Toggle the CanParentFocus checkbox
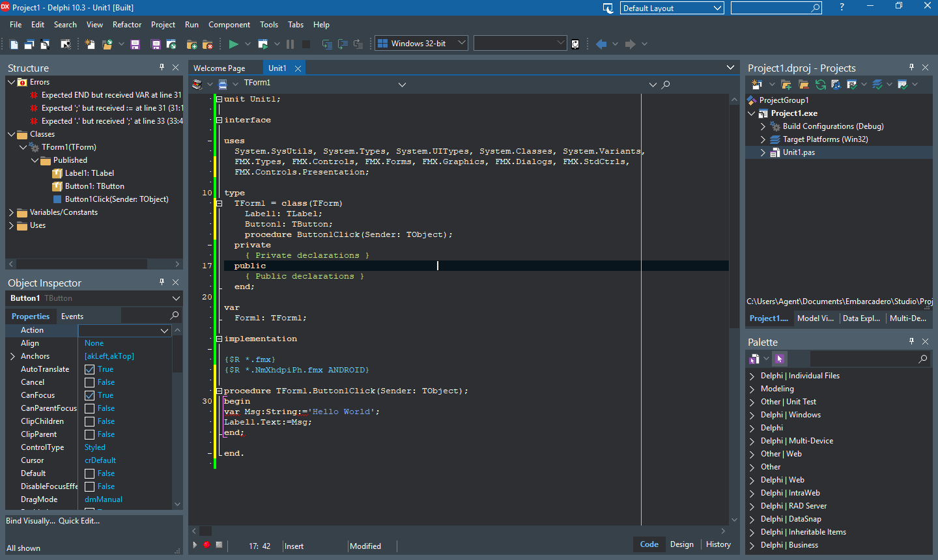This screenshot has width=938, height=560. (x=90, y=408)
